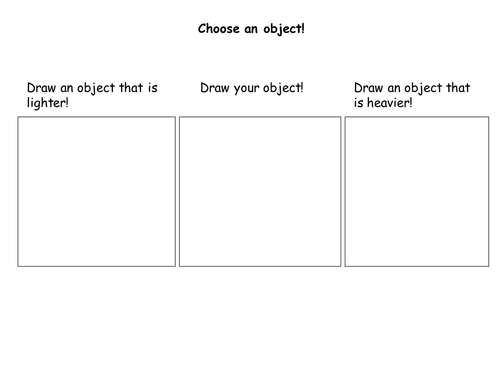Screen dimensions: 500x375
Task: Click "object!" in the middle heading
Action: tap(283, 89)
